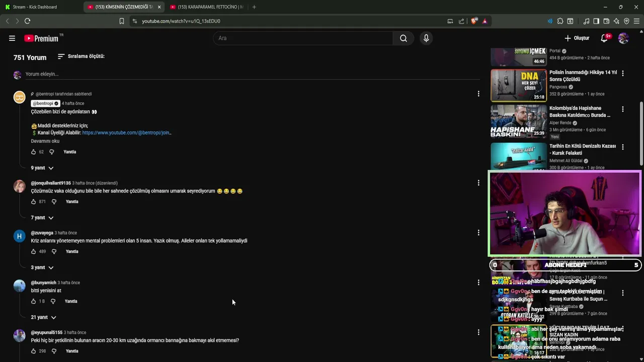Dislike the @eyupunal5155 comment
644x362 pixels.
click(x=54, y=351)
